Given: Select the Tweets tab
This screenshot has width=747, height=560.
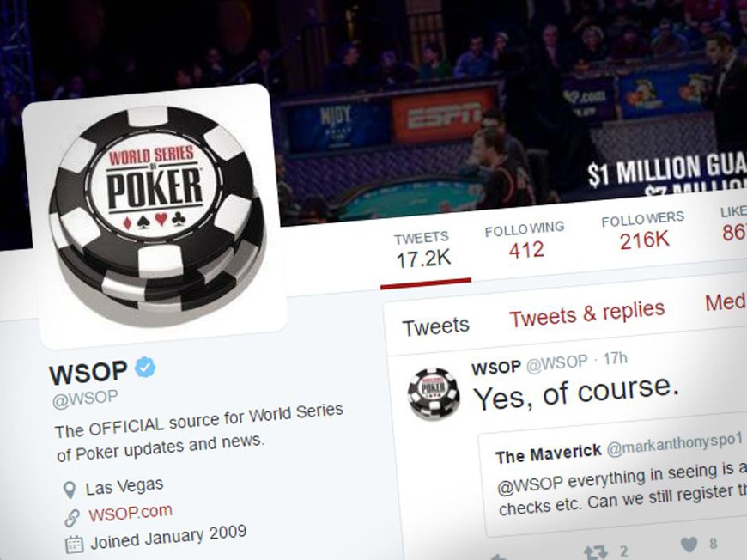Looking at the screenshot, I should (436, 327).
